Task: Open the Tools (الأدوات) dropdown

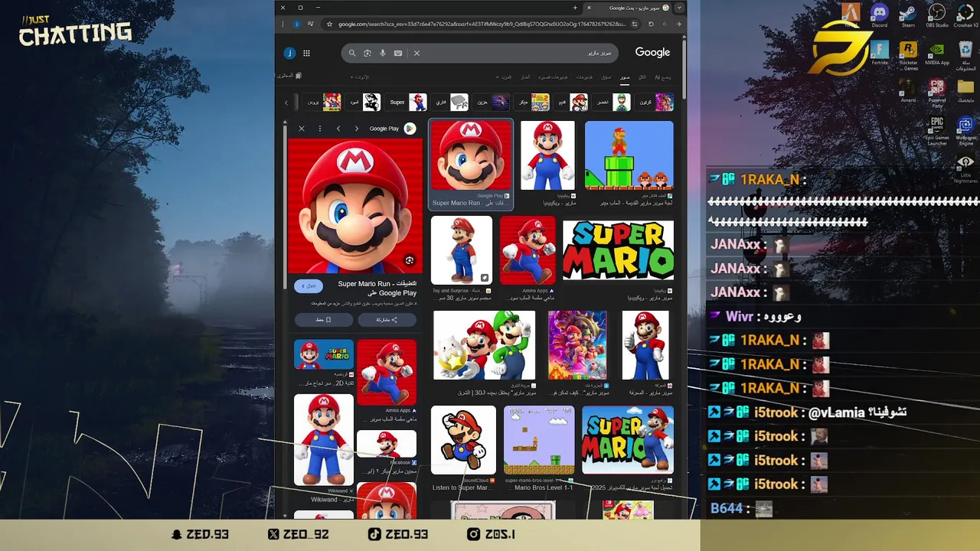Action: [360, 77]
